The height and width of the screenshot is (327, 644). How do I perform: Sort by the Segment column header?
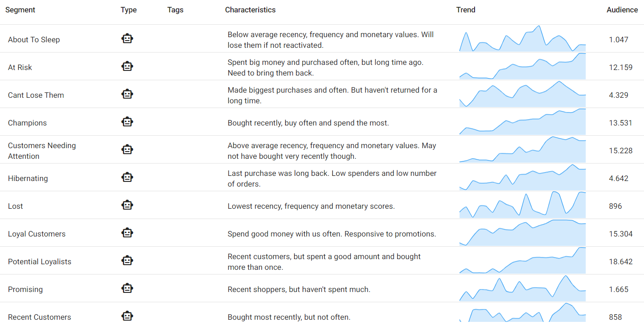click(20, 10)
